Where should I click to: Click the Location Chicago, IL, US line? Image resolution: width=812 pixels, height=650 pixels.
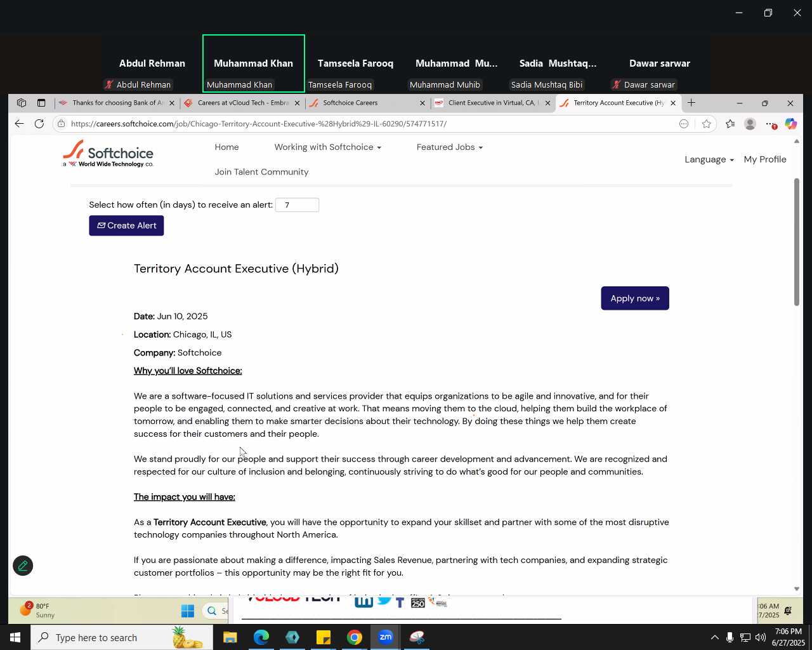point(183,335)
